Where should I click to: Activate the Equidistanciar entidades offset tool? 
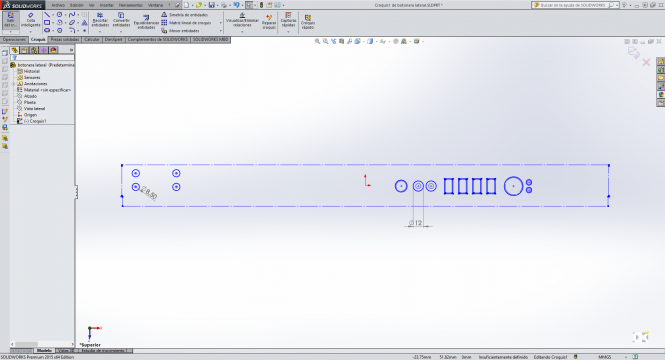tap(146, 22)
